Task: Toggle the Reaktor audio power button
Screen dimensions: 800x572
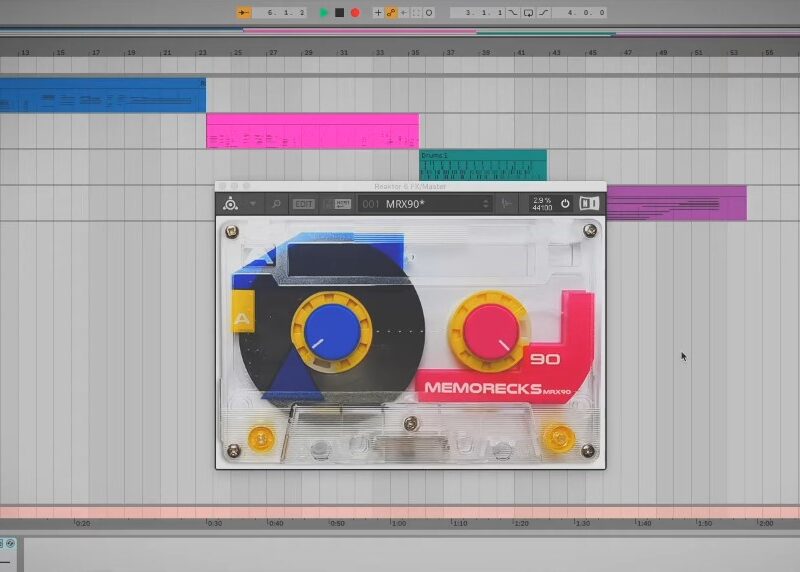Action: tap(565, 204)
